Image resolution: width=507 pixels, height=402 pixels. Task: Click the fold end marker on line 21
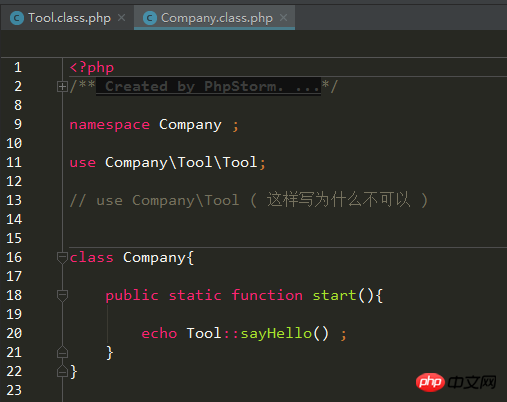pyautogui.click(x=62, y=352)
